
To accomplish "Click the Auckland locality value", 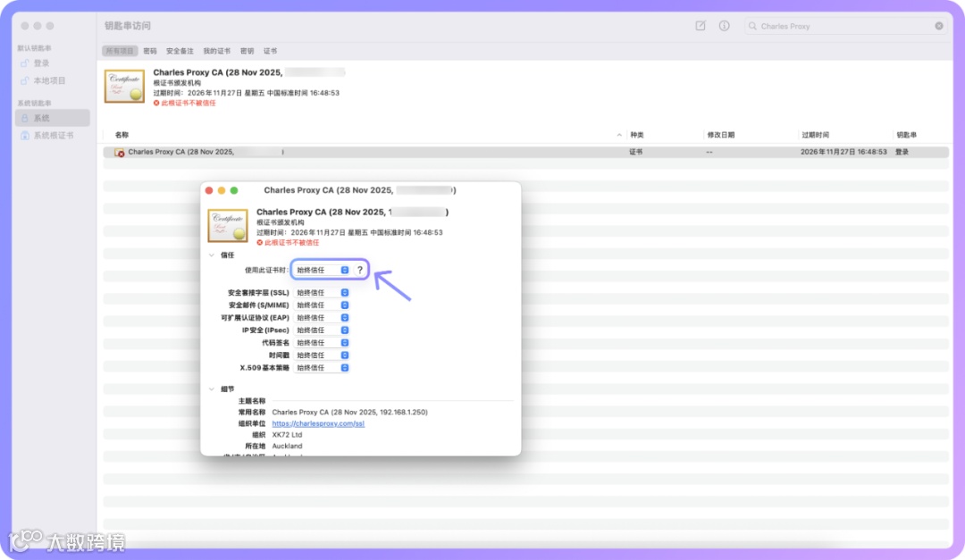I will (287, 447).
